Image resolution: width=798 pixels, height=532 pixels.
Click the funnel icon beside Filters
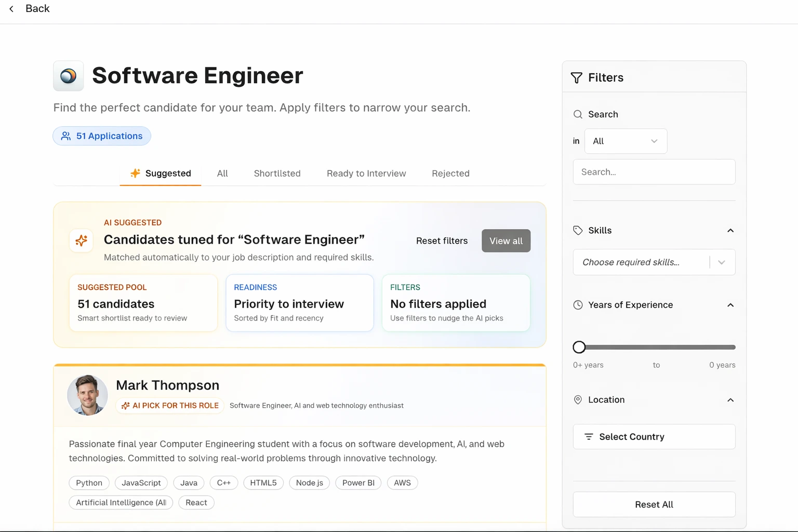(577, 78)
